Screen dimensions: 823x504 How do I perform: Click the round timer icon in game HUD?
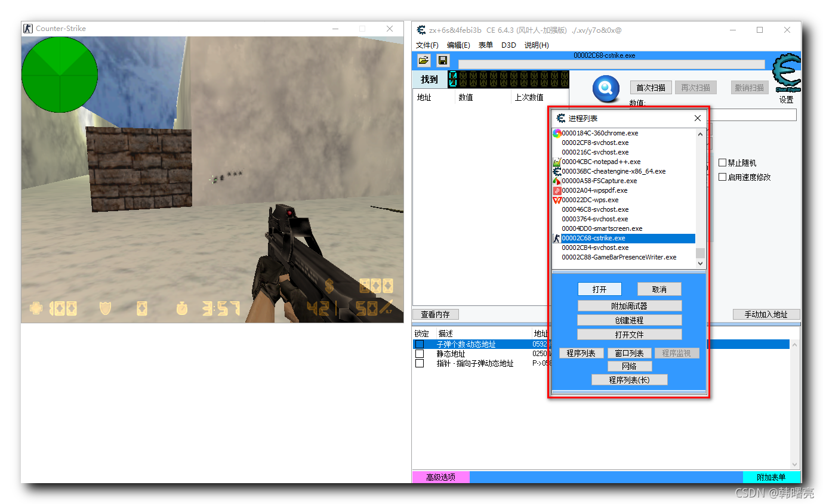[x=182, y=308]
